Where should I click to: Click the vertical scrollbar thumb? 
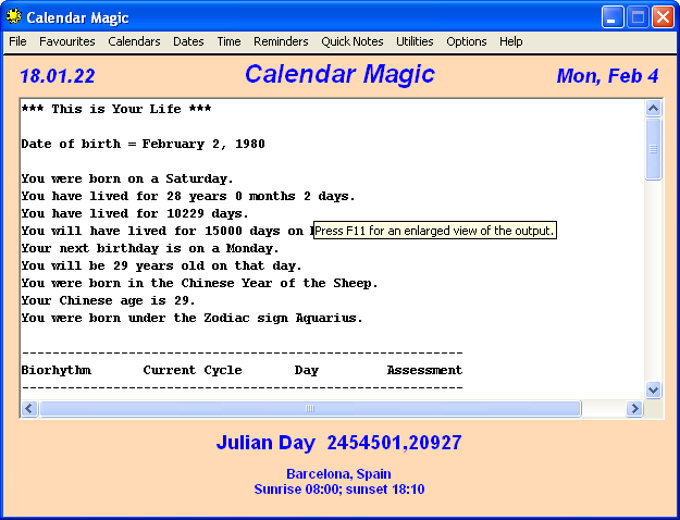pos(653,149)
